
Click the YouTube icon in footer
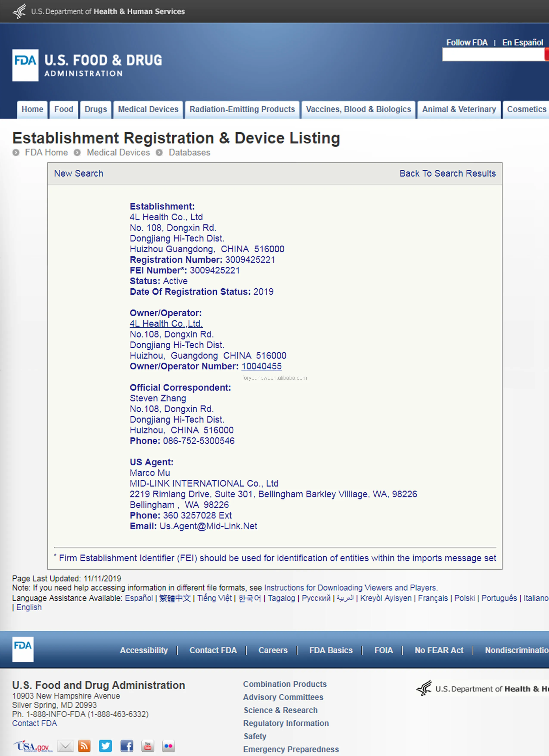point(147,746)
